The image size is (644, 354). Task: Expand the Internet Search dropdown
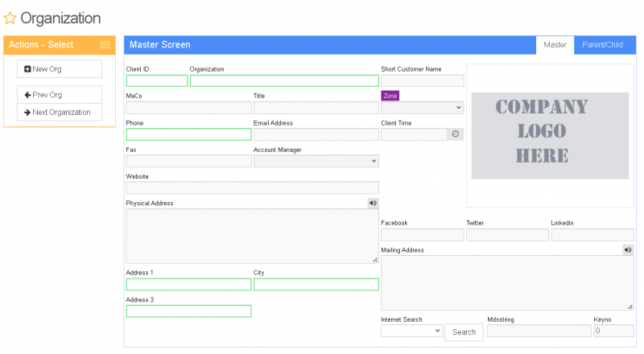pos(411,331)
